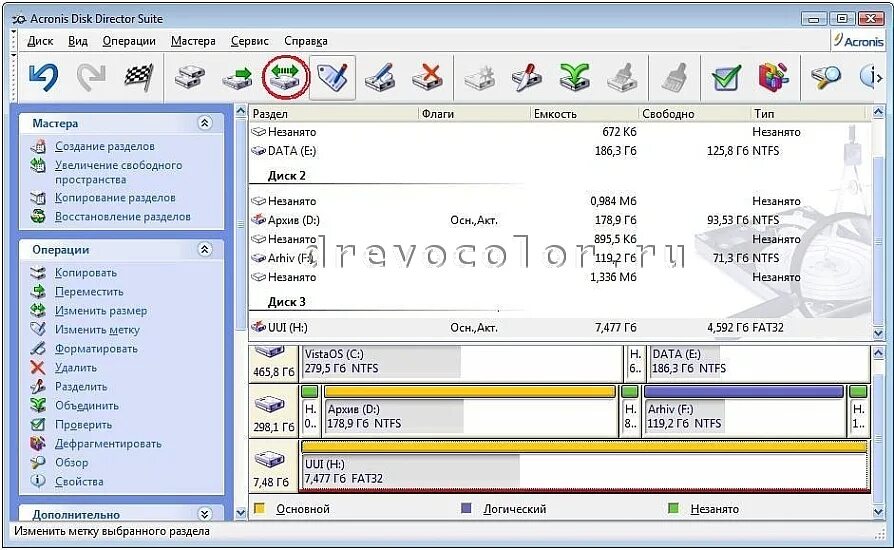Viewport: 894px width, 550px height.
Task: Click the Format partition pencil icon
Action: 380,76
